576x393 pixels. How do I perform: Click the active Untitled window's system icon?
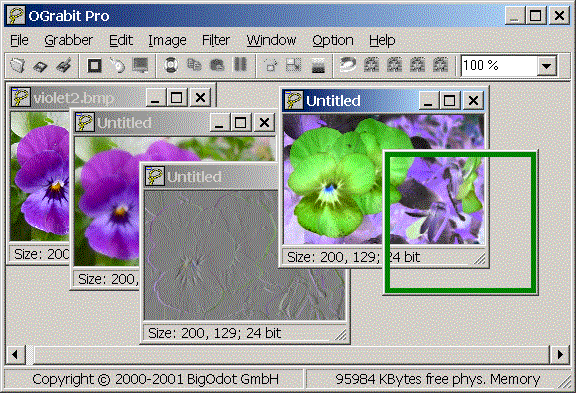[x=294, y=100]
